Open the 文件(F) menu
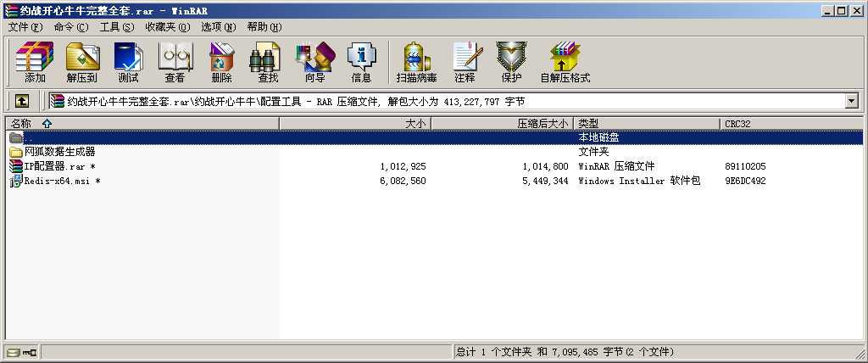Screen dimensions: 868x363 [25, 27]
